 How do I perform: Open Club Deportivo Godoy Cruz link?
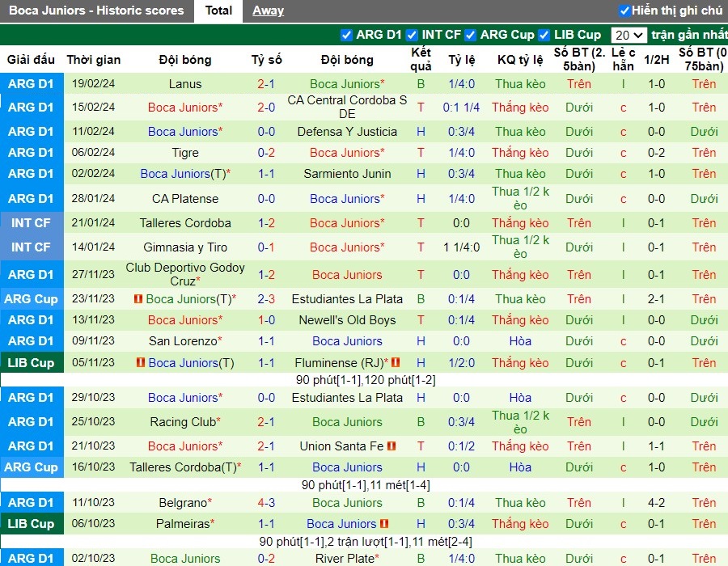point(185,274)
